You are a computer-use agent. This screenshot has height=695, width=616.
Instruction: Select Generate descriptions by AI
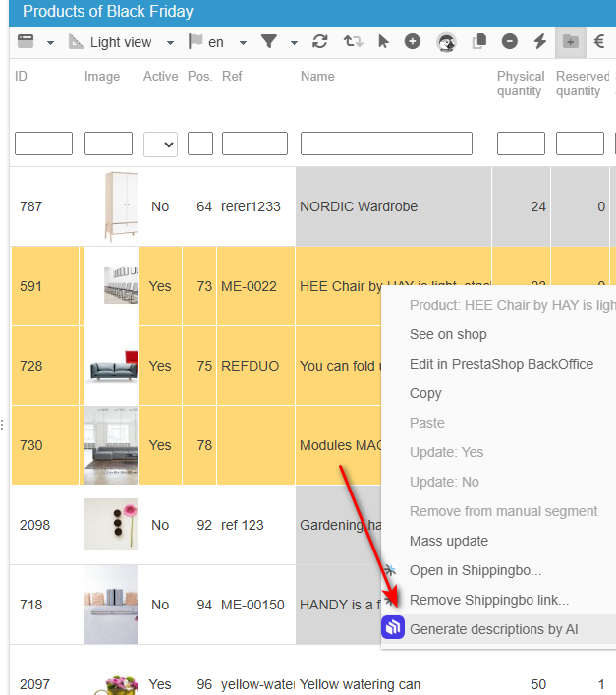[493, 629]
